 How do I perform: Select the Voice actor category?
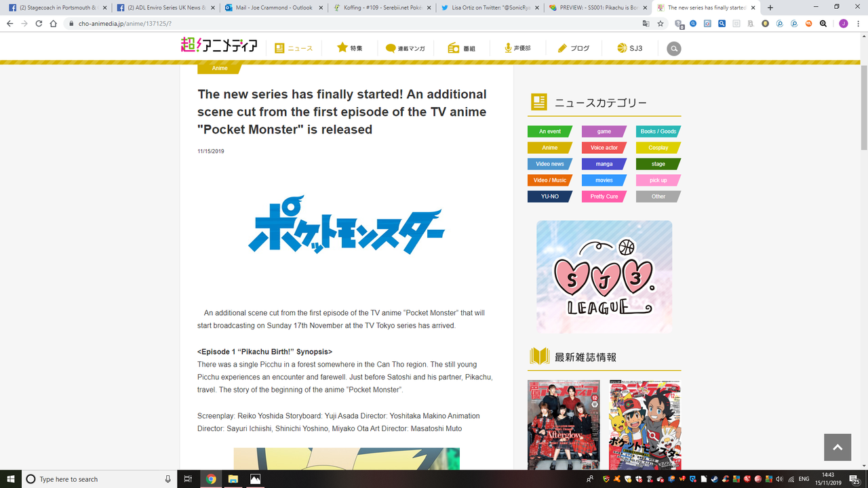pyautogui.click(x=604, y=148)
